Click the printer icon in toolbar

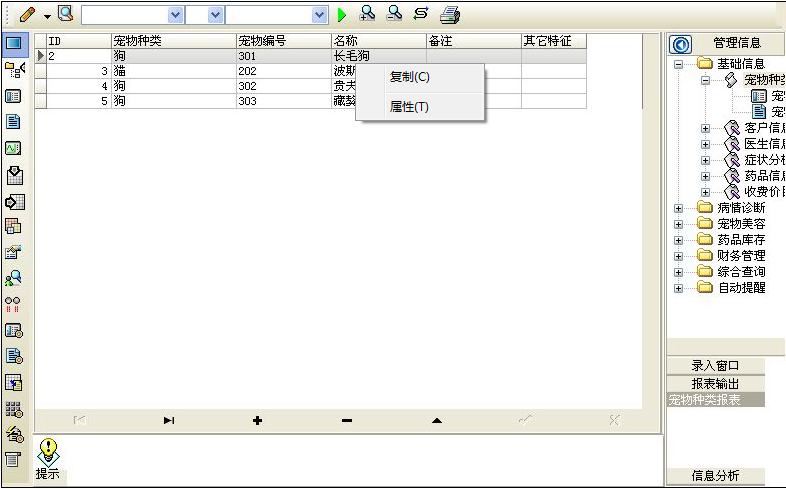coord(450,14)
